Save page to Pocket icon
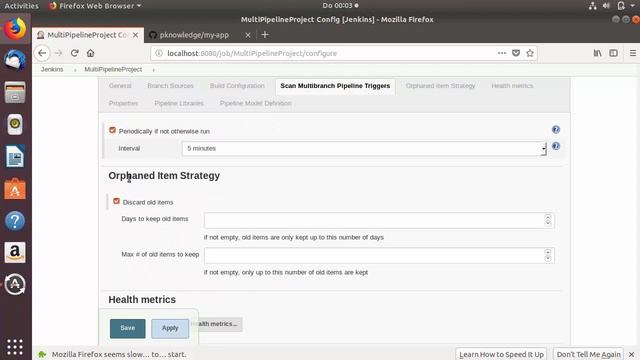Image resolution: width=640 pixels, height=360 pixels. (x=516, y=53)
